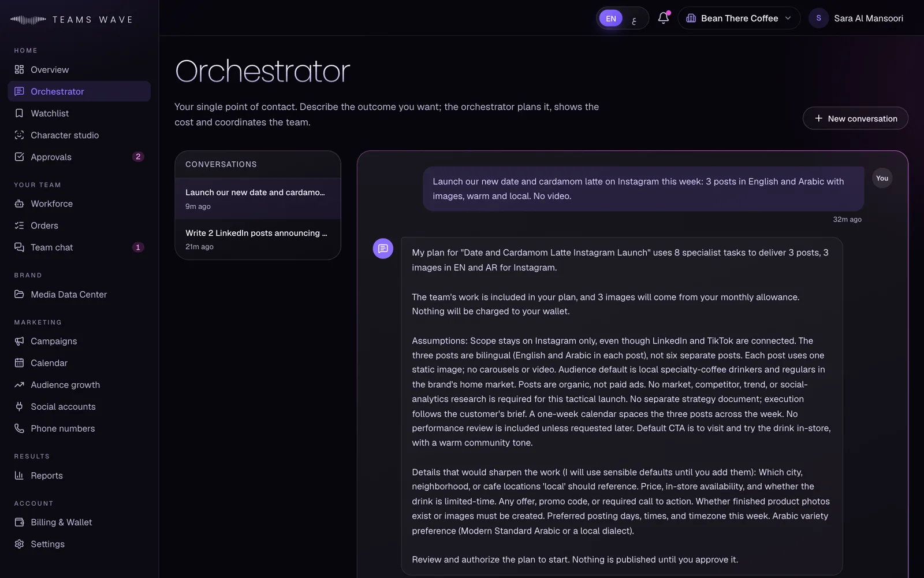Screen dimensions: 924x578
Task: Click the Sara Al Mansoori avatar initial
Action: pyautogui.click(x=818, y=18)
